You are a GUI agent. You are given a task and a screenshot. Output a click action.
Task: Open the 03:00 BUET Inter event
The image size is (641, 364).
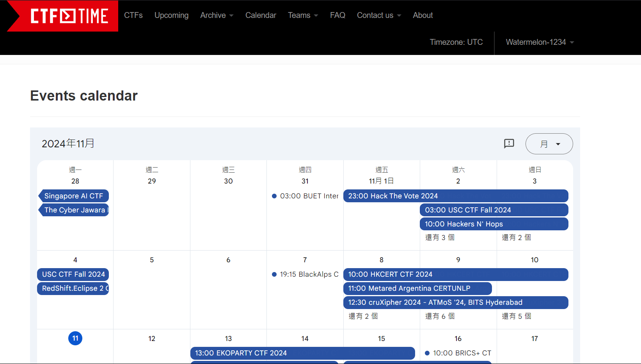305,196
